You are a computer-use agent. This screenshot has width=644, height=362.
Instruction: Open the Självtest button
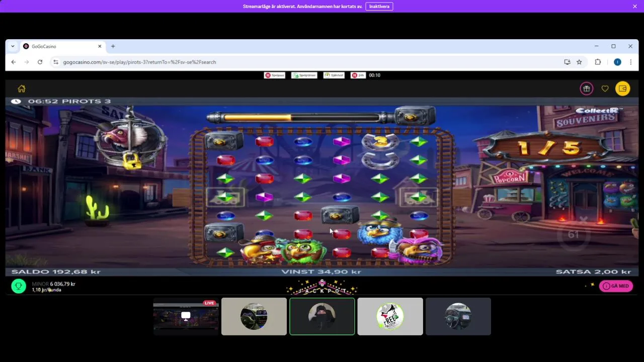334,75
